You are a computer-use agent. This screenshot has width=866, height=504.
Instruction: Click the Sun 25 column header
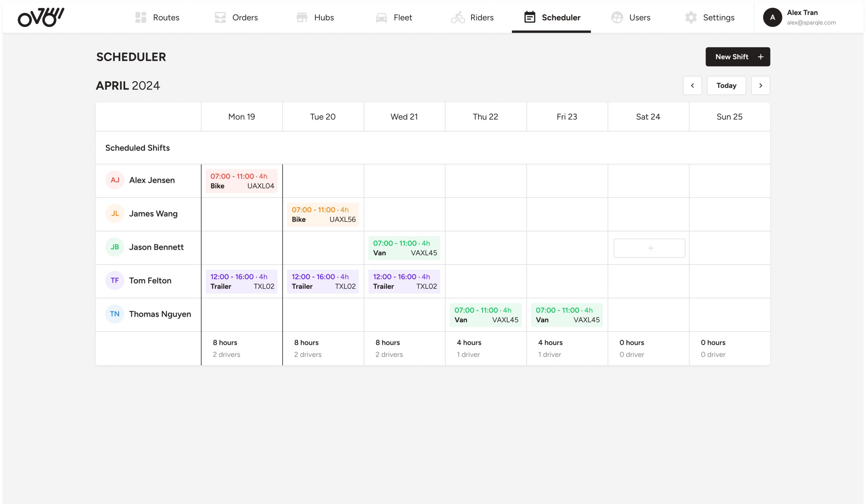(x=729, y=117)
